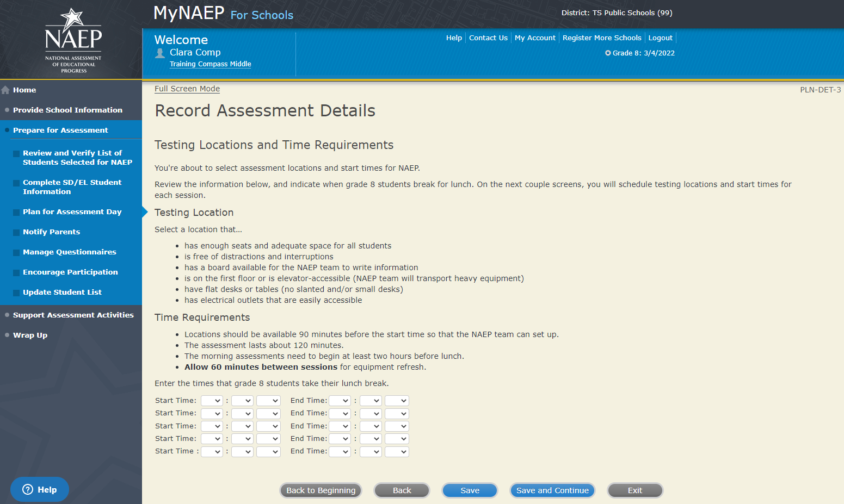Image resolution: width=844 pixels, height=504 pixels.
Task: Click the District: TS Public Schools (99) text
Action: [x=617, y=13]
